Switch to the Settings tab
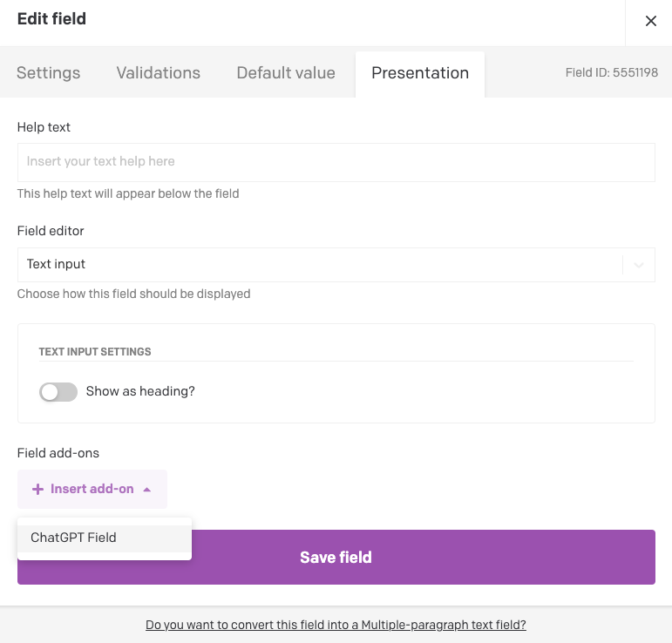This screenshot has width=672, height=643. click(49, 73)
